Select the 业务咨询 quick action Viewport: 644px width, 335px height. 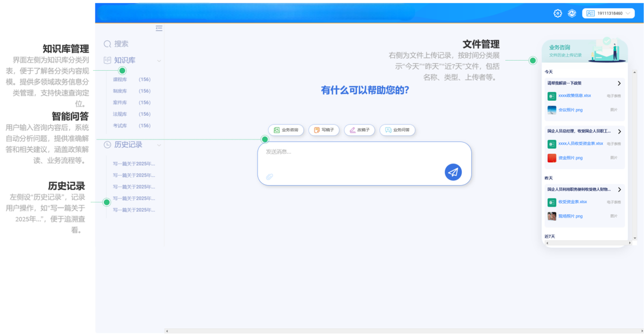click(286, 130)
